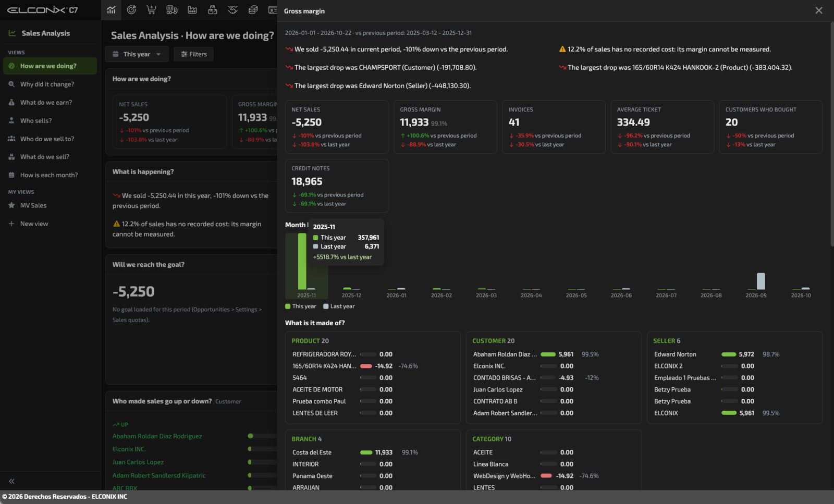Open the sales analytics chart icon in top toolbar
Viewport: 834px width, 504px height.
click(x=111, y=10)
